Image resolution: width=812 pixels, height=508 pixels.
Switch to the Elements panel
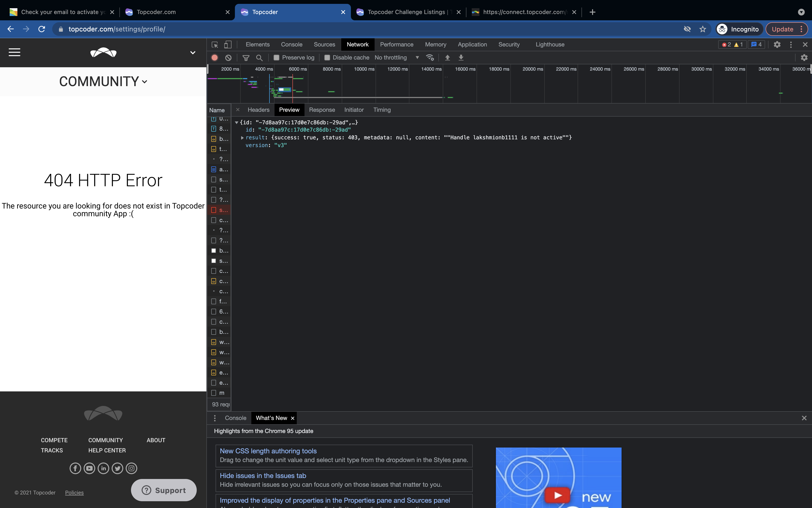pos(257,45)
